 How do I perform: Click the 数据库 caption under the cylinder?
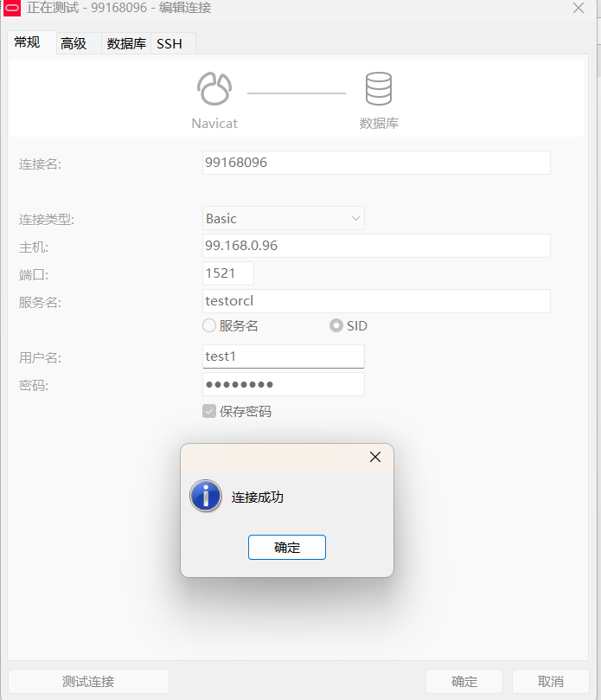(x=379, y=123)
